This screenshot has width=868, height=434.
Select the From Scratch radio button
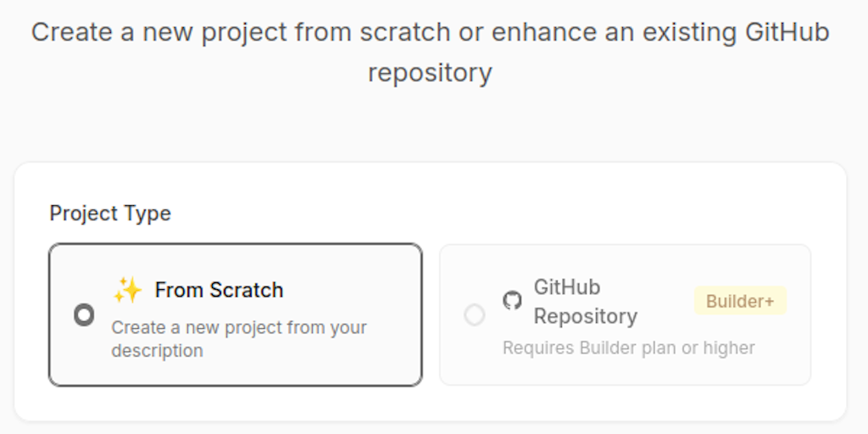coord(84,315)
